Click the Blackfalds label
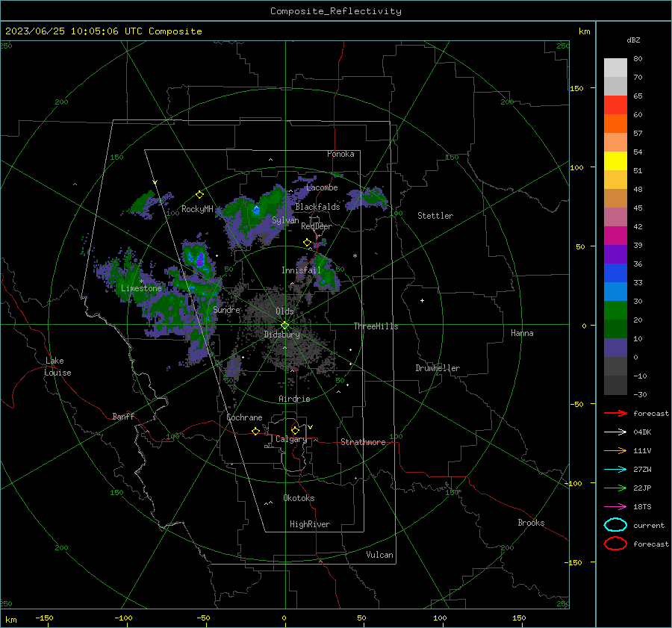Image resolution: width=672 pixels, height=628 pixels. pyautogui.click(x=317, y=207)
